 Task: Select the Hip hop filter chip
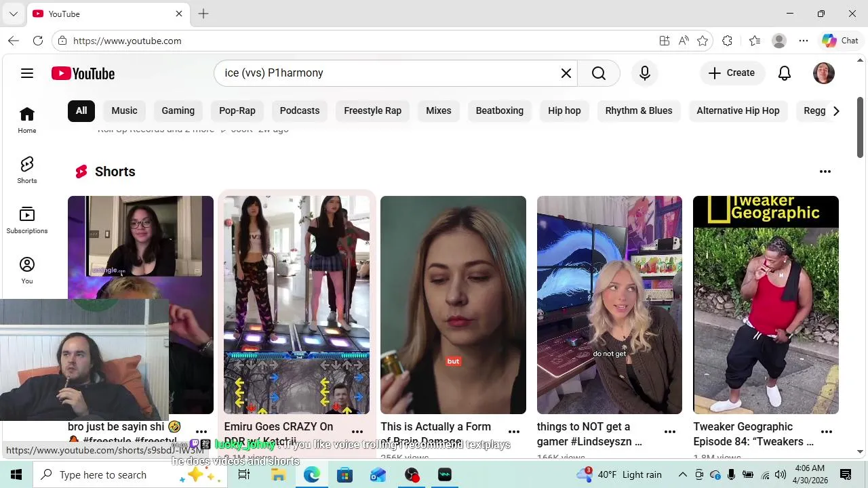tap(565, 110)
